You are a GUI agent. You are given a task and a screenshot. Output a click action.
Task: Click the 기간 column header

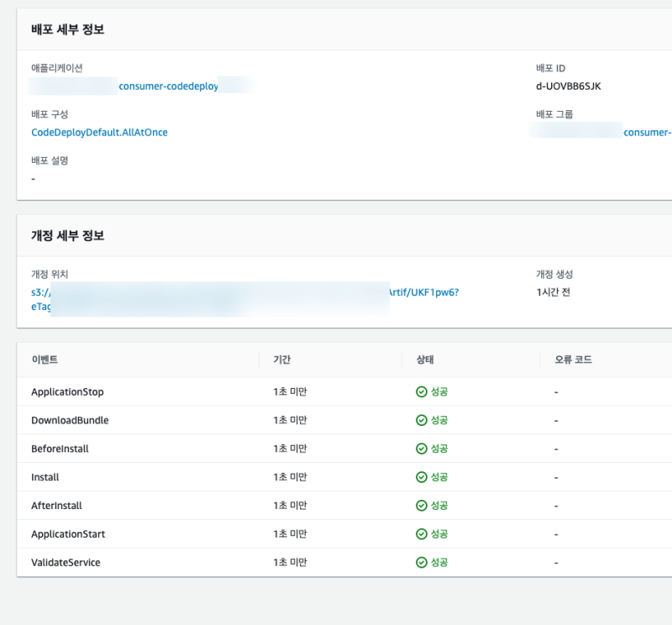pyautogui.click(x=282, y=360)
